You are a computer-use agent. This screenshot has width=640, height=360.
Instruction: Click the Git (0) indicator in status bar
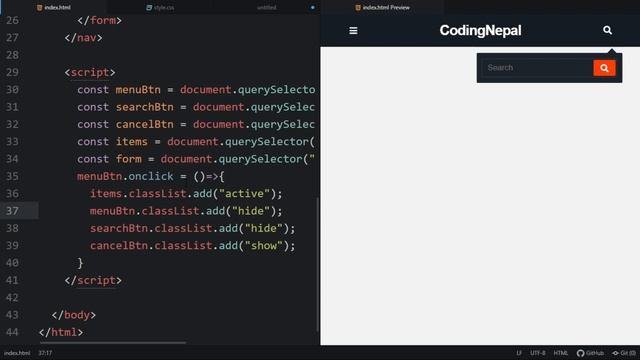point(624,353)
